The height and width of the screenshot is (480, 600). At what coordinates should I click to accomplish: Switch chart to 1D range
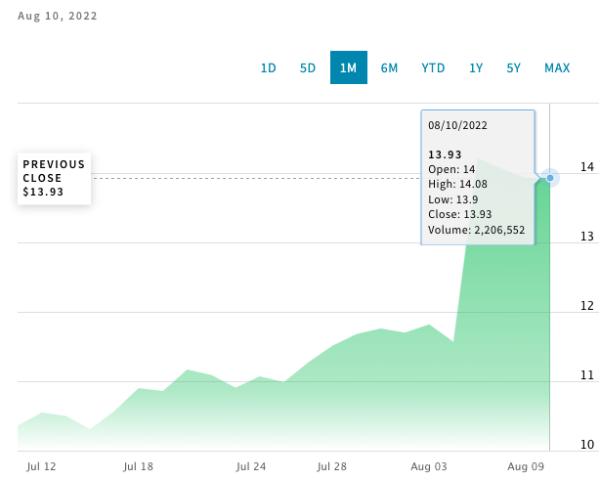point(268,68)
